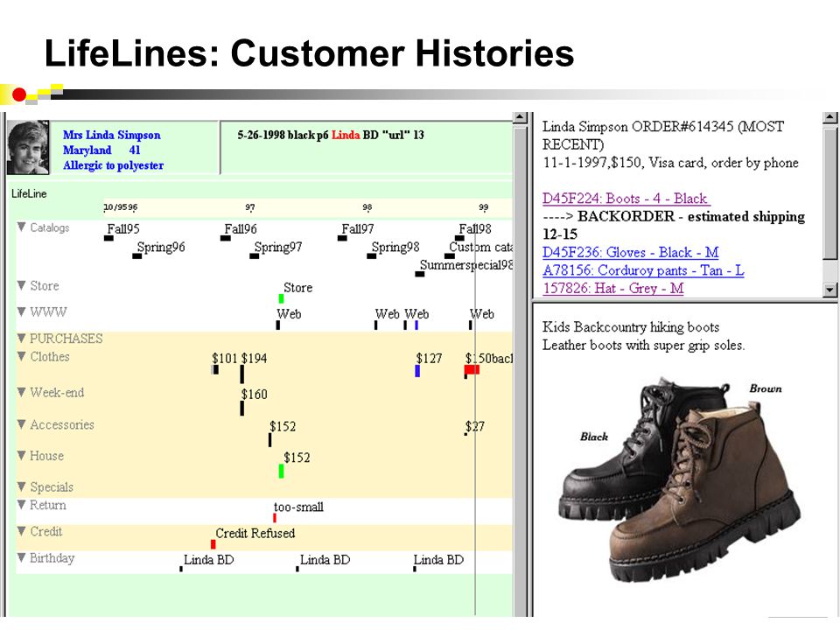Click the hiking boots product image
This screenshot has width=840, height=630.
[679, 479]
